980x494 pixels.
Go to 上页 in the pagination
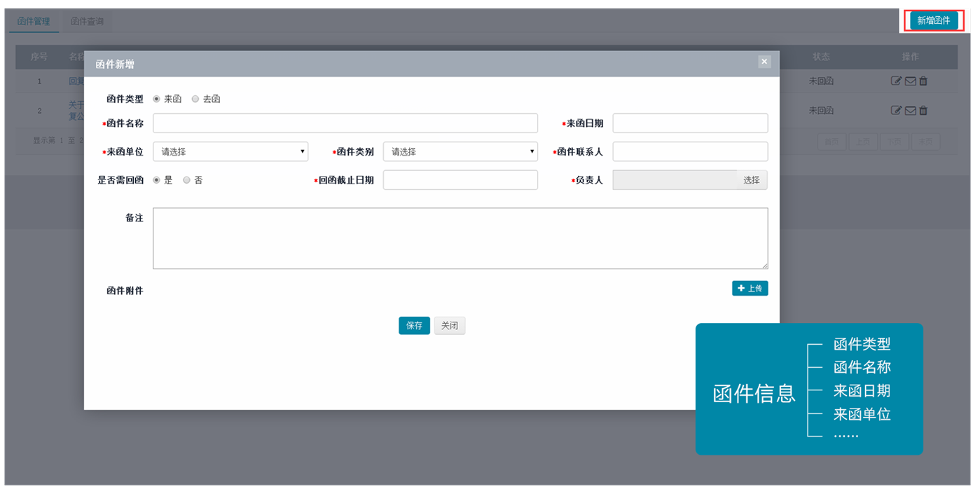(863, 142)
